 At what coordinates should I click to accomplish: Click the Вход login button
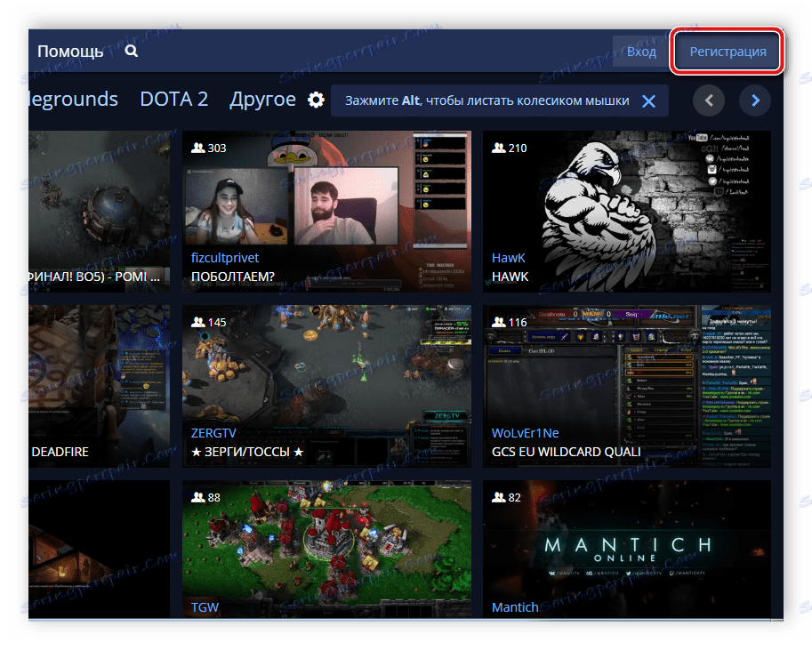641,52
